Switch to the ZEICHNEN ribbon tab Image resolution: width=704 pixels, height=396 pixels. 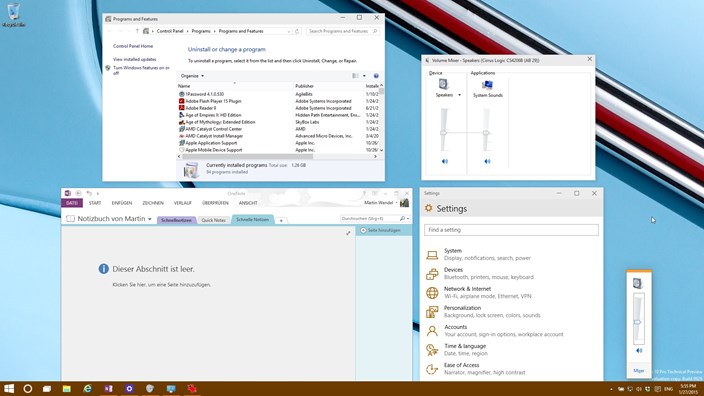[153, 203]
